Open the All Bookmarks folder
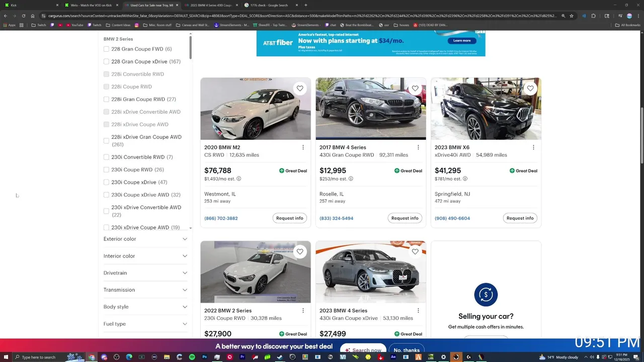Viewport: 644px width, 362px height. (x=627, y=25)
